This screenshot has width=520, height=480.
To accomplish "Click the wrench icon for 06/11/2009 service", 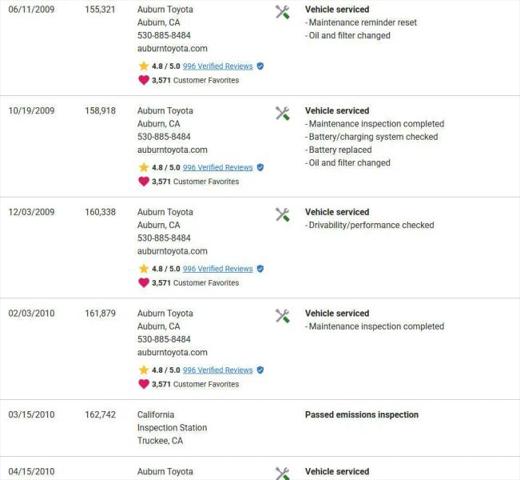I will pyautogui.click(x=282, y=12).
